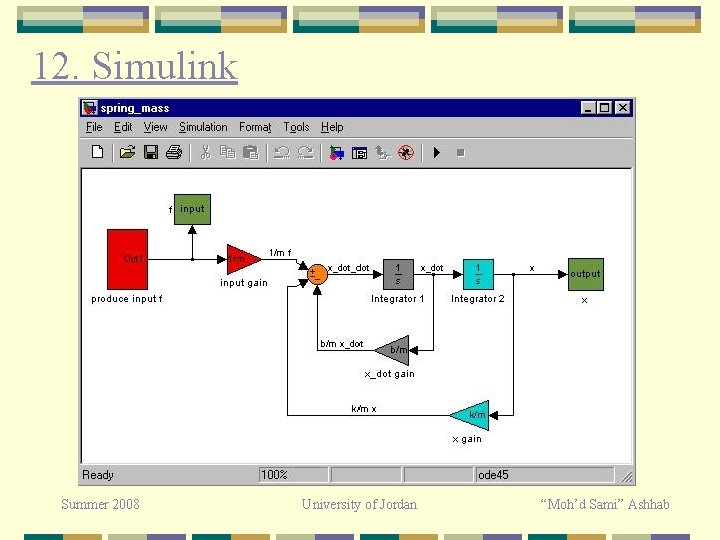
Task: Click the New model toolbar icon
Action: [x=97, y=152]
